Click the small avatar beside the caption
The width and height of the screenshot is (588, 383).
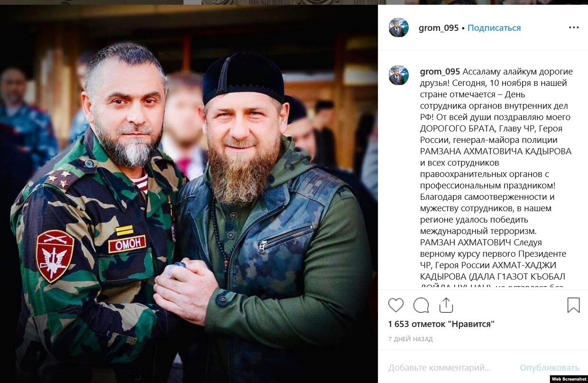tap(399, 75)
